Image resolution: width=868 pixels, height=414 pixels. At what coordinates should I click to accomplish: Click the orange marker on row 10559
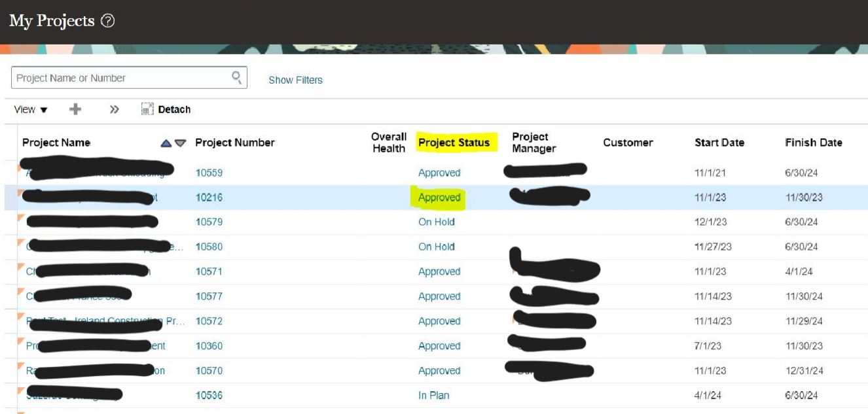coord(17,168)
